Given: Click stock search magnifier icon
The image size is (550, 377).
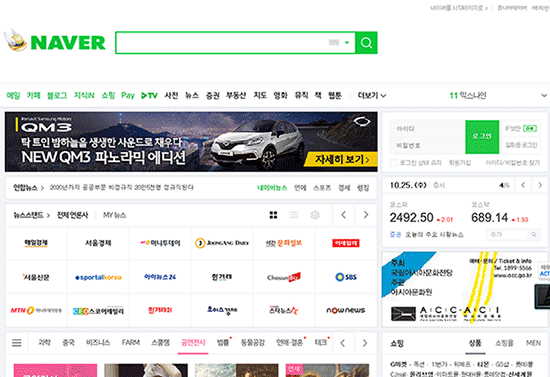Looking at the screenshot, I should click(534, 234).
